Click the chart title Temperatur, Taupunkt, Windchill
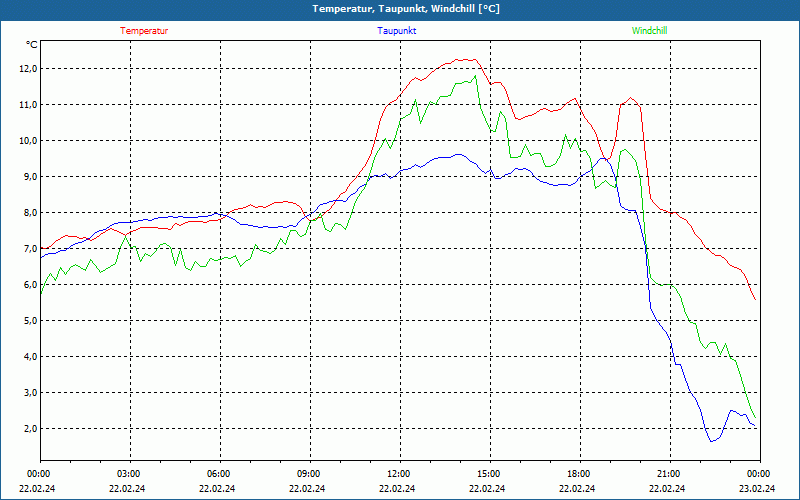This screenshot has width=800, height=500. tap(406, 9)
